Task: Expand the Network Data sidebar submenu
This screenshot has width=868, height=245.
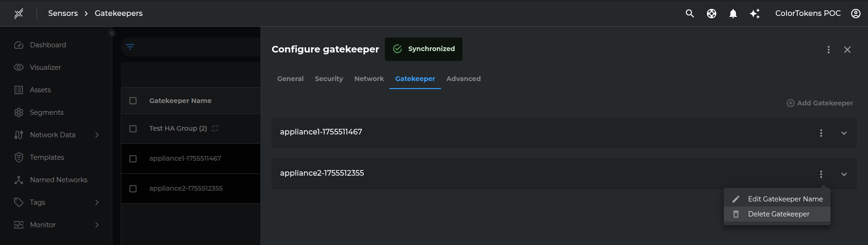Action: (97, 135)
